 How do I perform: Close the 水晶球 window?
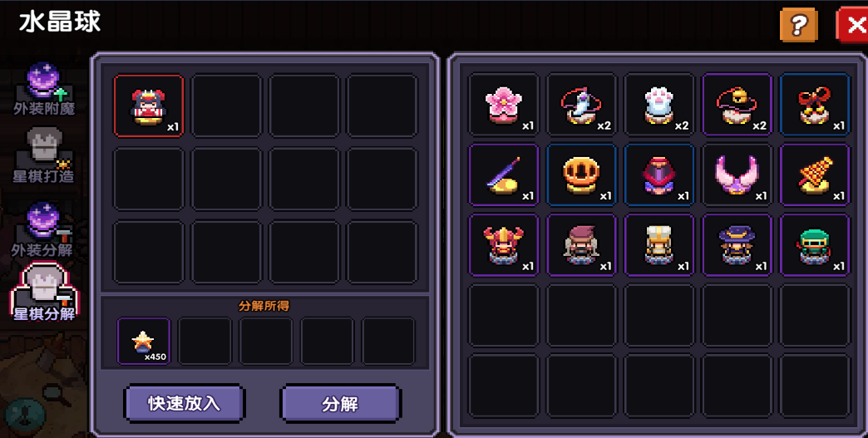852,25
